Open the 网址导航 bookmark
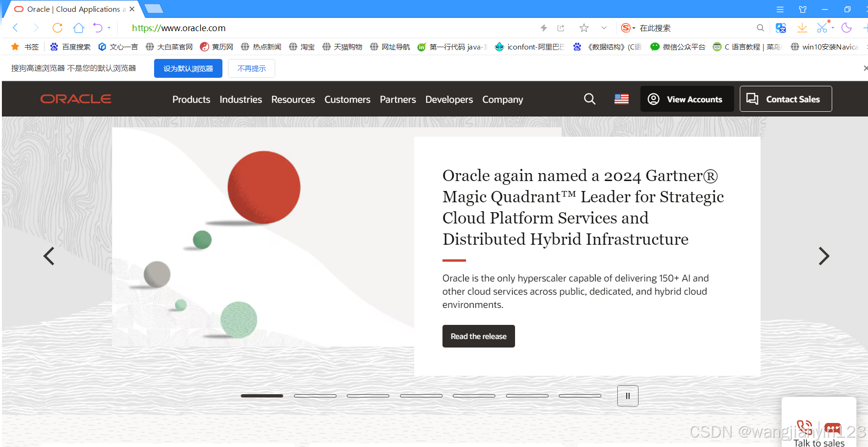The width and height of the screenshot is (868, 447). pos(390,47)
